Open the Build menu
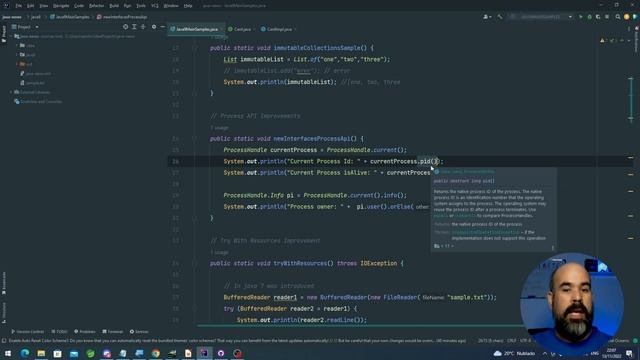The width and height of the screenshot is (640, 360). click(x=114, y=6)
